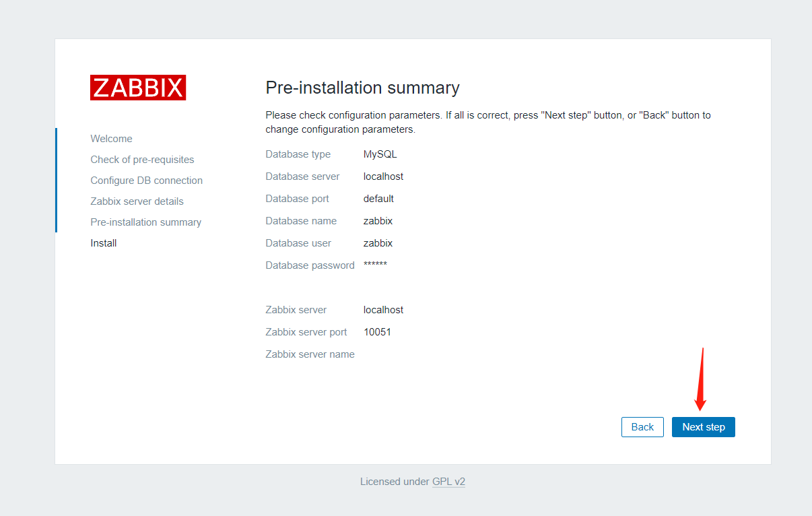
Task: Click the Database server label
Action: (x=303, y=176)
